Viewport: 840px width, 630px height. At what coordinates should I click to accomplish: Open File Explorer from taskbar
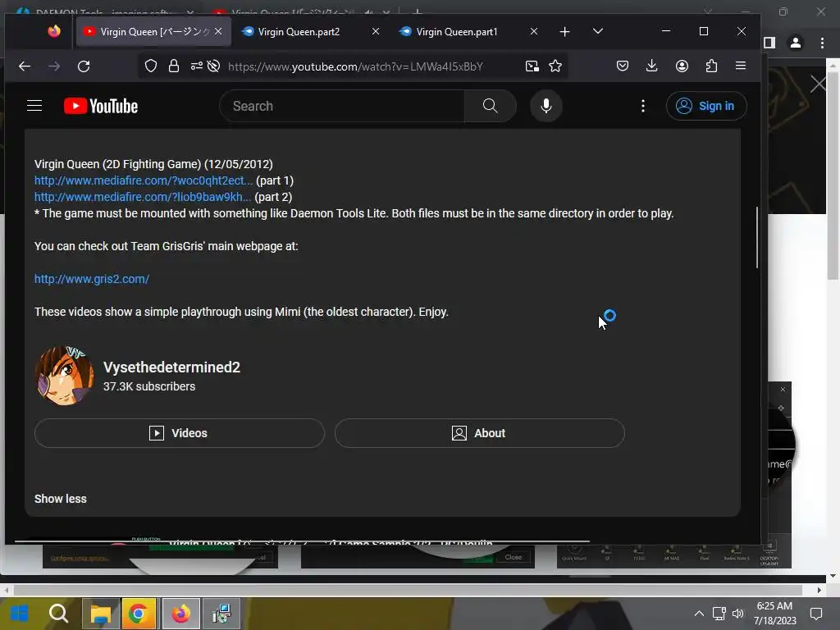[100, 614]
